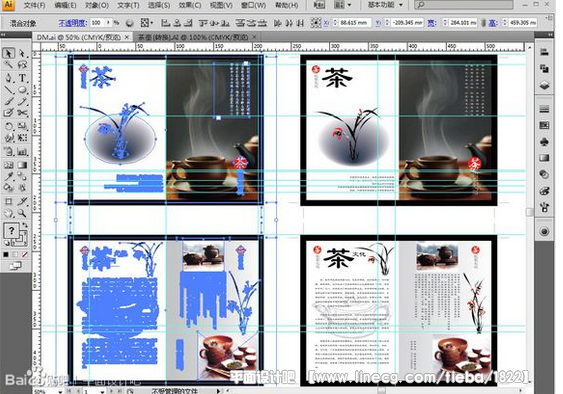563x394 pixels.
Task: Select the black arrow Selection tool
Action: (8, 53)
